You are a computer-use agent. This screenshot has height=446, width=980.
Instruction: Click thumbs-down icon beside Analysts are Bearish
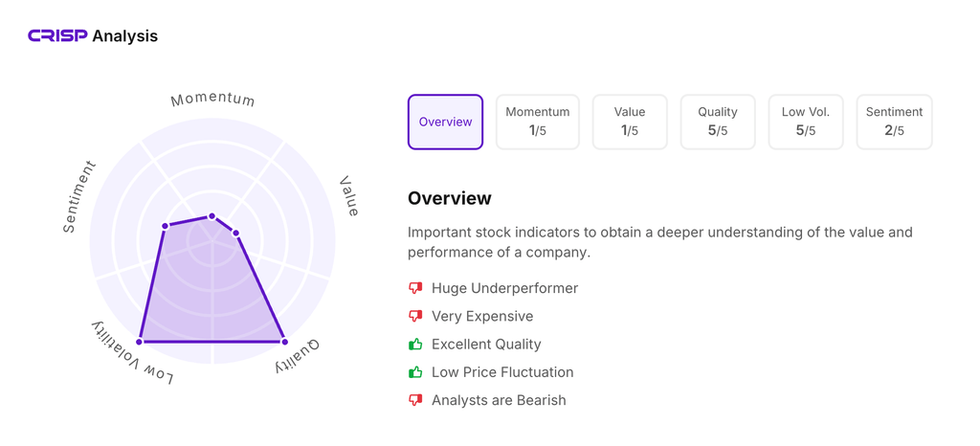415,400
